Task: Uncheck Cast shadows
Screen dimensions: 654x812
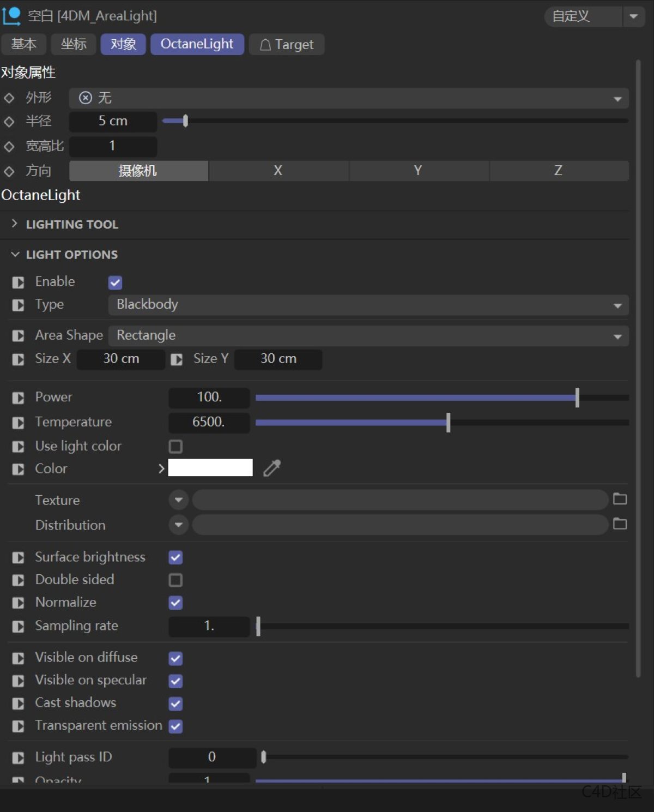Action: pos(175,703)
